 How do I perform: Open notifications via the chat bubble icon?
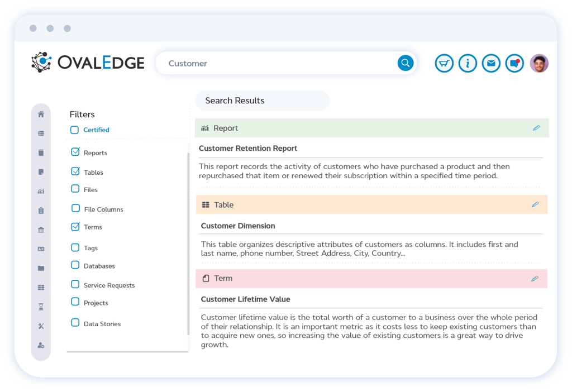514,63
